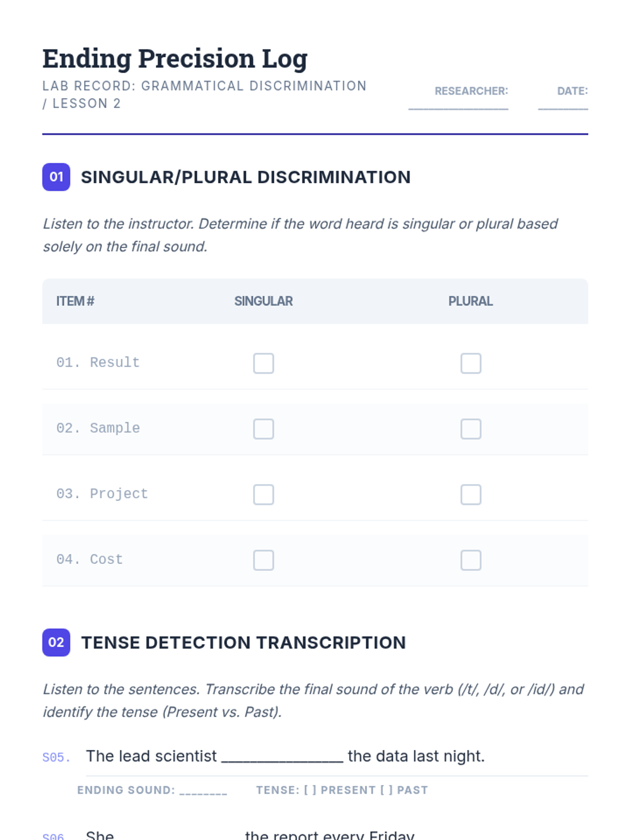
Task: Click the Item # column header
Action: pos(75,301)
